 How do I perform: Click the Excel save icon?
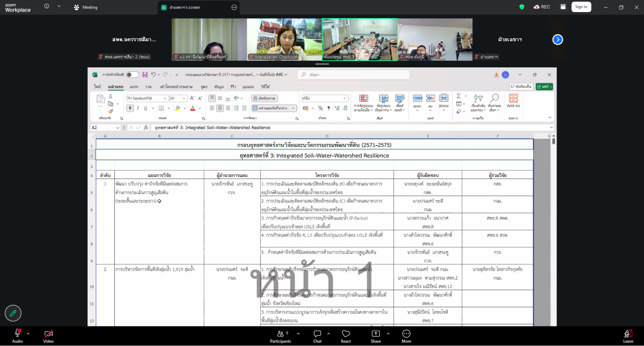click(x=145, y=74)
